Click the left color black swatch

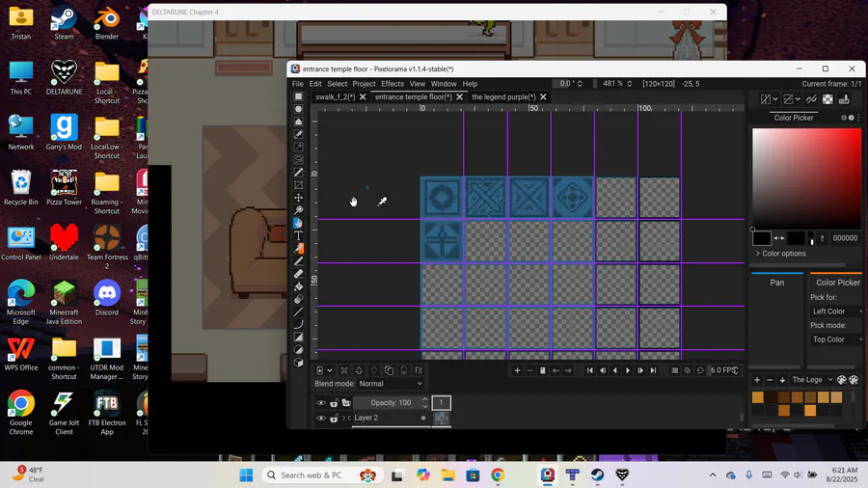(x=762, y=238)
